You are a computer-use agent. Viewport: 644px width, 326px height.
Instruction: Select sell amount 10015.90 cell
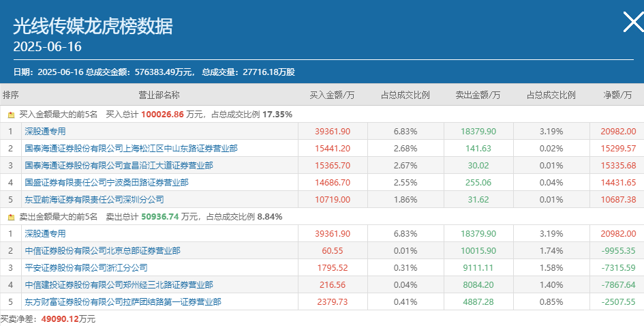tap(478, 251)
